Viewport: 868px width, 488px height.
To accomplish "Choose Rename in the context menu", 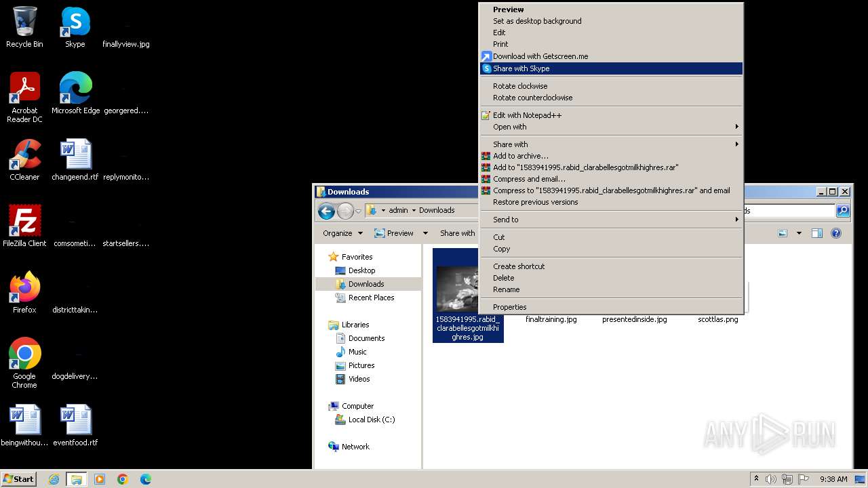I will tap(612, 289).
